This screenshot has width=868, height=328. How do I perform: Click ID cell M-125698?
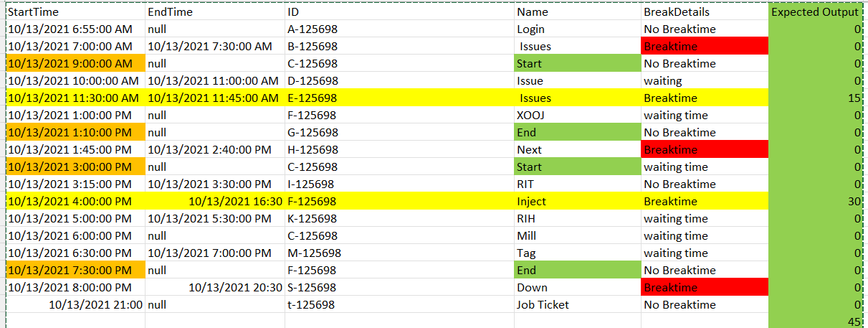point(399,253)
